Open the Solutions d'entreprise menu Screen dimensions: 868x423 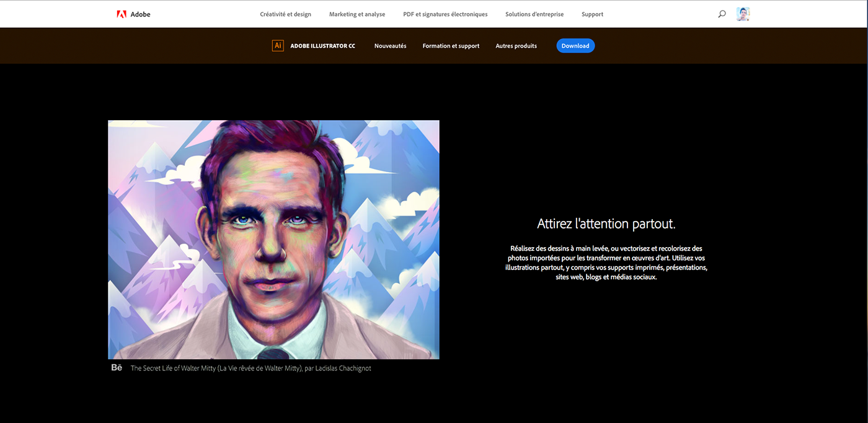534,14
